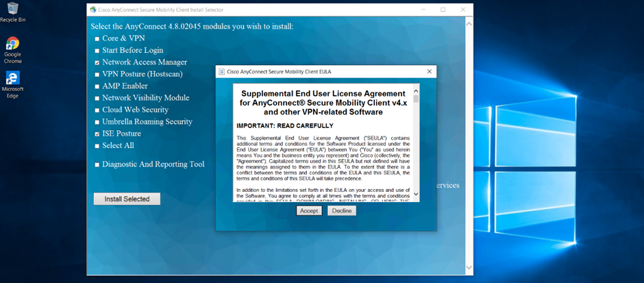Minimize the Install Selector window
The image size is (644, 283).
tap(423, 10)
